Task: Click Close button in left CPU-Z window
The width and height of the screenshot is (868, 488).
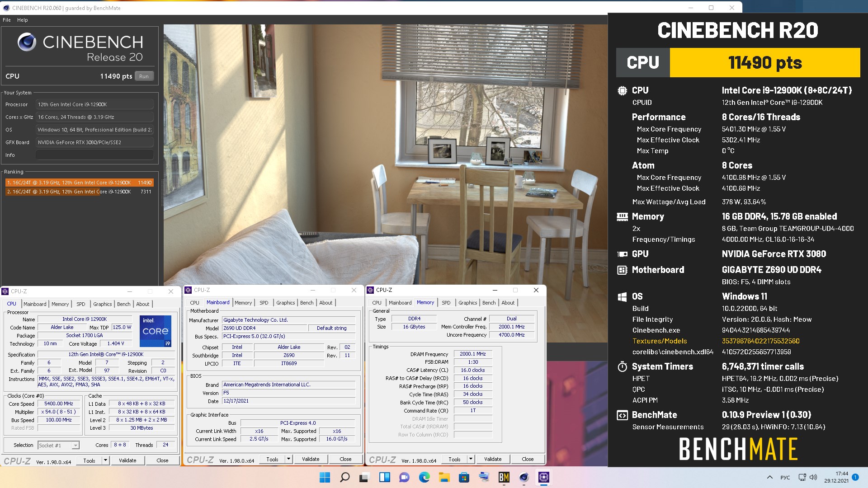Action: 162,460
